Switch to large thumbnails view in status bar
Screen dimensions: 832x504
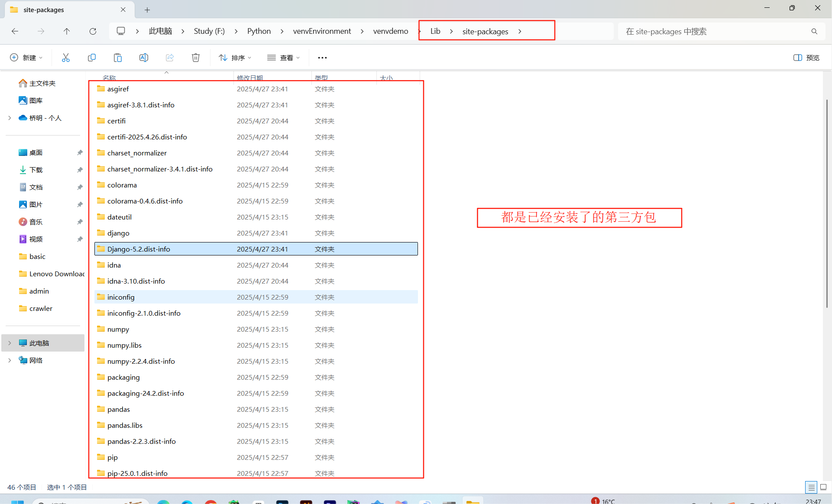coord(823,487)
